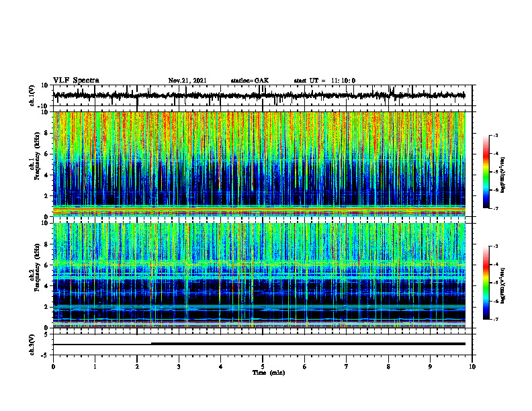Click the ch.2 colorbar log(PSD) unit label
Viewport: 532px width, 411px height.
pos(503,285)
